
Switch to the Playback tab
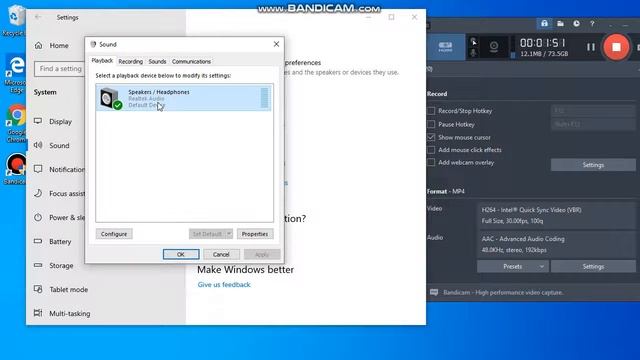point(102,60)
